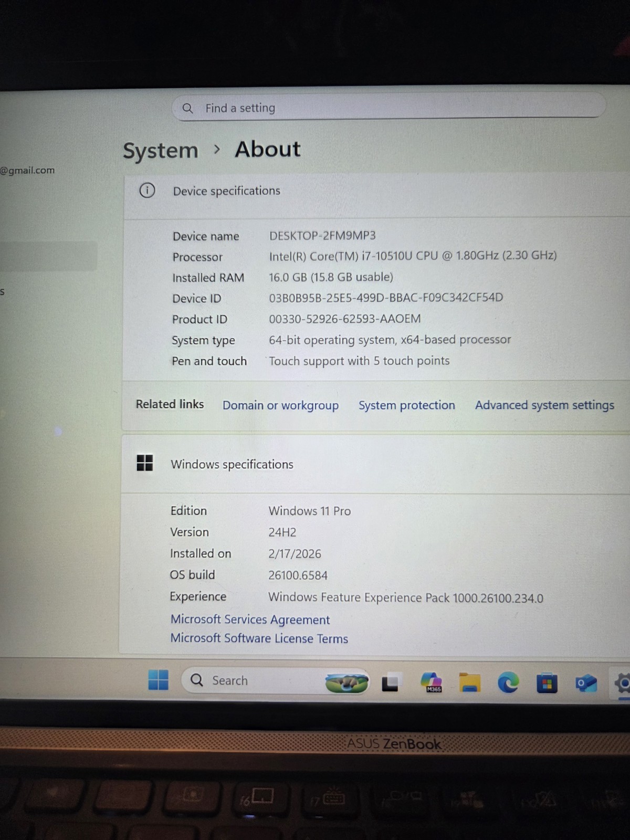The height and width of the screenshot is (840, 630).
Task: Open Outlook from the taskbar
Action: tap(586, 684)
